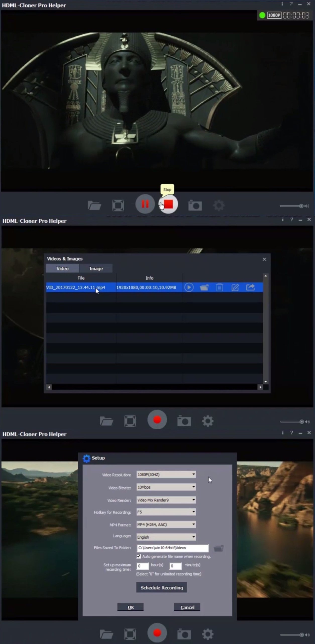The width and height of the screenshot is (315, 644).
Task: Select the Video tab
Action: pos(62,268)
